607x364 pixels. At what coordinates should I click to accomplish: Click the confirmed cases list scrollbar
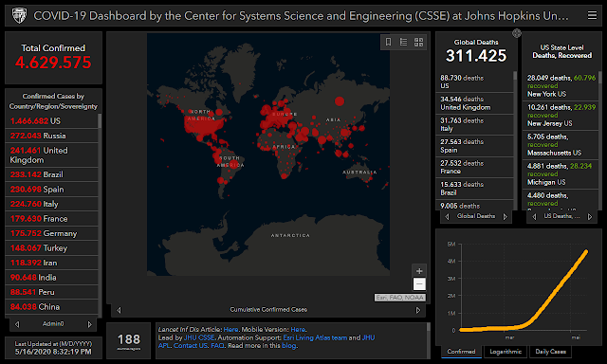pyautogui.click(x=100, y=120)
